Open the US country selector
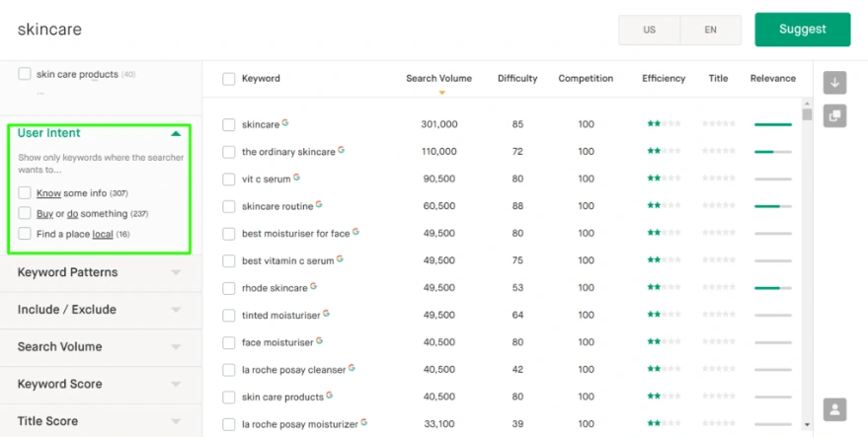This screenshot has height=437, width=868. [650, 30]
